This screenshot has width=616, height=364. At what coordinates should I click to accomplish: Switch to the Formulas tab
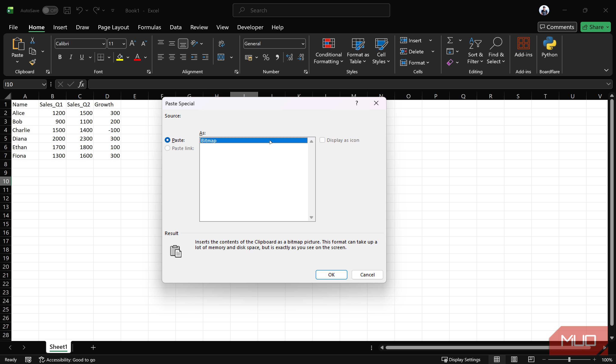[149, 27]
